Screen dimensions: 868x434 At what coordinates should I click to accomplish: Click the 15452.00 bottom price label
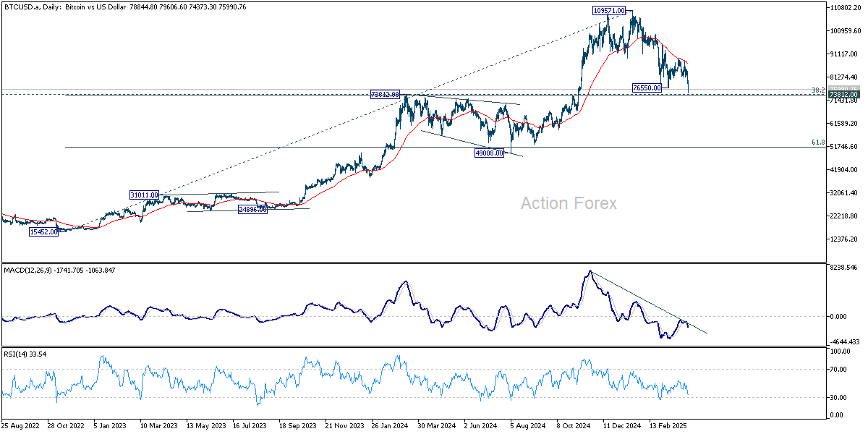pos(43,232)
